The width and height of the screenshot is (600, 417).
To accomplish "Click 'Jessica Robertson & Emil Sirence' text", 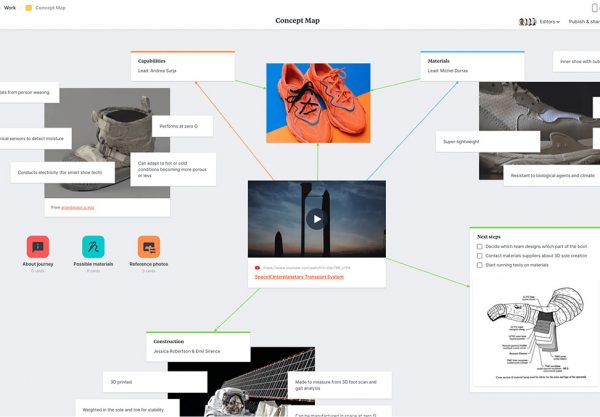I will click(187, 351).
